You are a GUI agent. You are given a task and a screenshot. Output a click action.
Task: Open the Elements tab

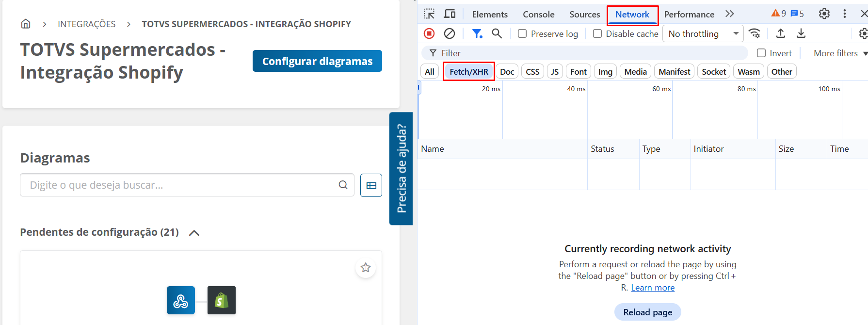490,14
